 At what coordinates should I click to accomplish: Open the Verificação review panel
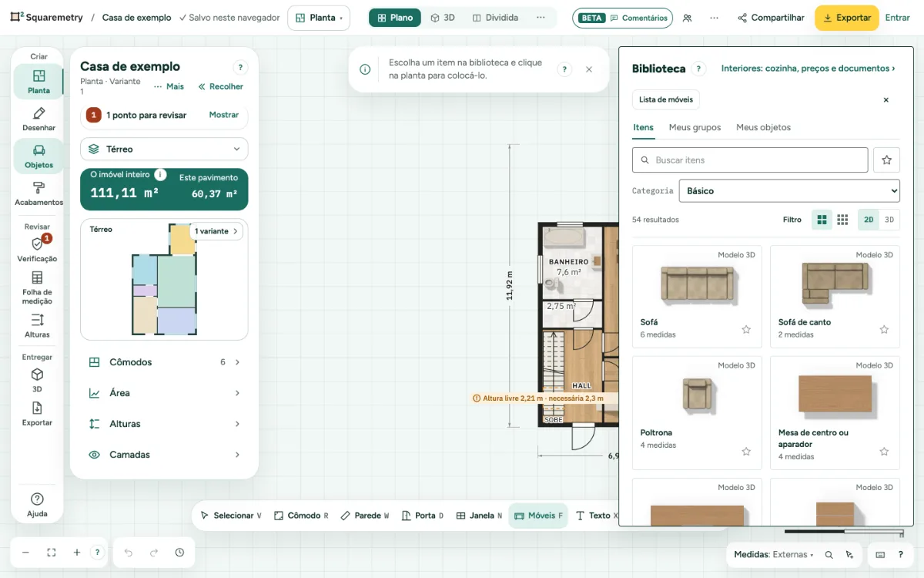[x=37, y=250]
